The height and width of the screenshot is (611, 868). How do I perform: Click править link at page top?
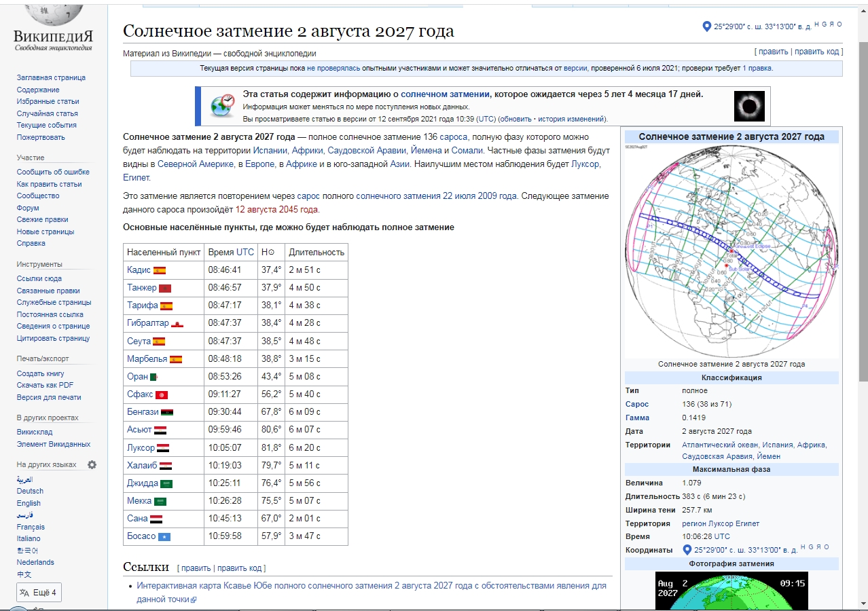click(773, 52)
